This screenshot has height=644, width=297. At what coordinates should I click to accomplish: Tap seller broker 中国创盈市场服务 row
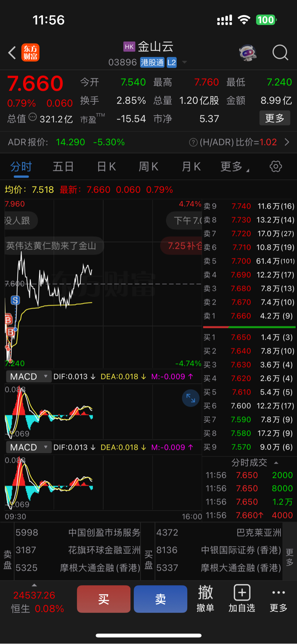tap(78, 532)
